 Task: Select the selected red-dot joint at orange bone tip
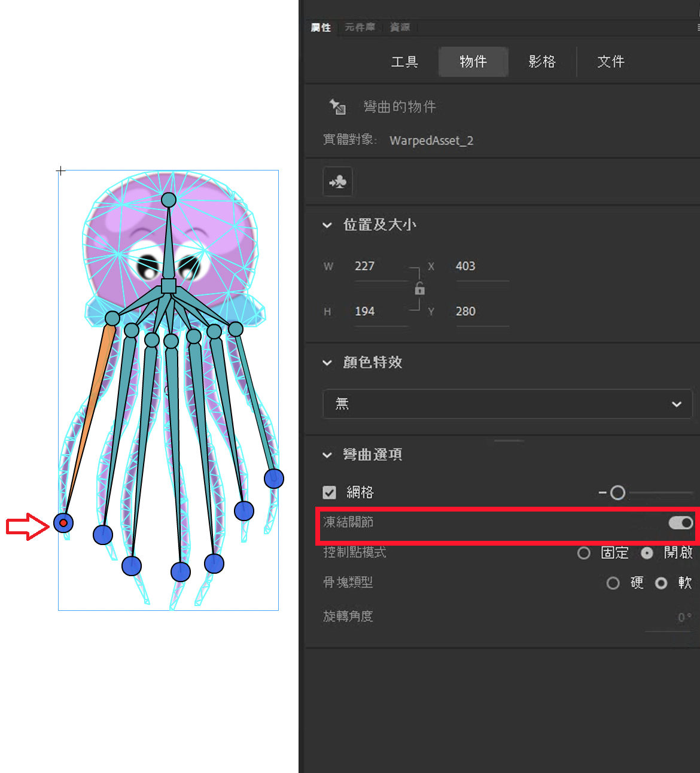[x=63, y=523]
